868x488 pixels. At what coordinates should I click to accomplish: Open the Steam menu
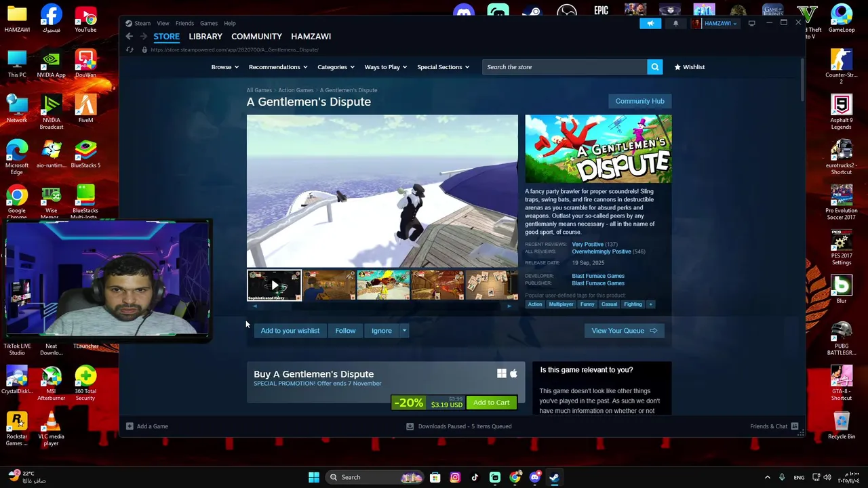142,23
